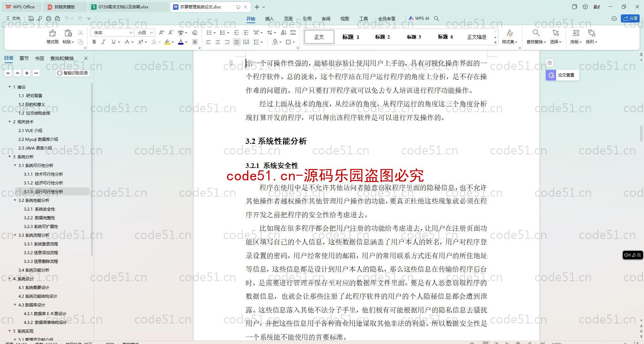Click the 论文查重 side panel button
Image resolution: width=644 pixels, height=344 pixels.
562,75
